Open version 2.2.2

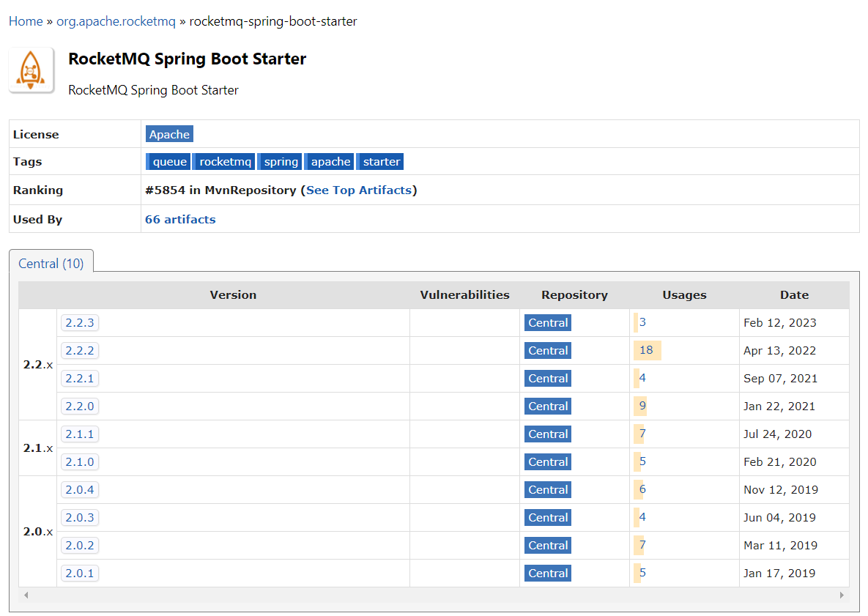coord(80,350)
